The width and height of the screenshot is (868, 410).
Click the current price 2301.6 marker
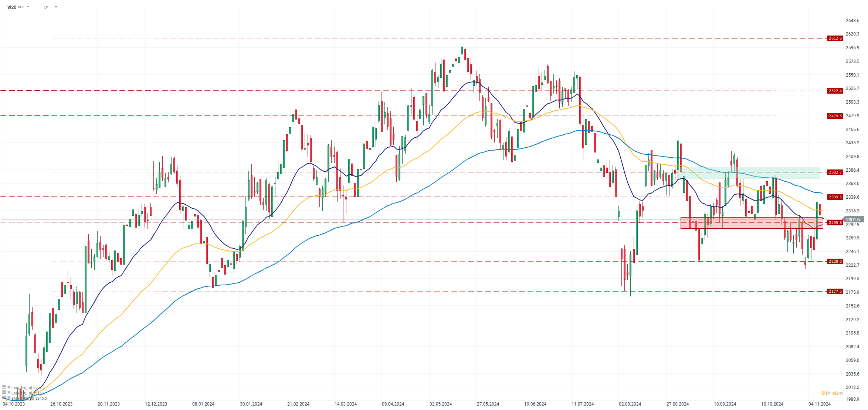853,219
